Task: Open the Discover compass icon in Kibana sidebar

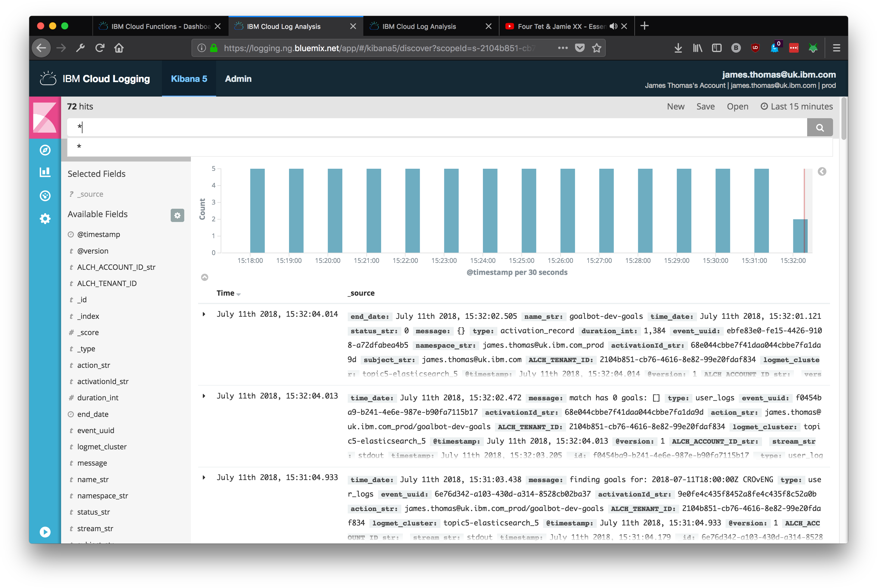Action: click(x=45, y=149)
